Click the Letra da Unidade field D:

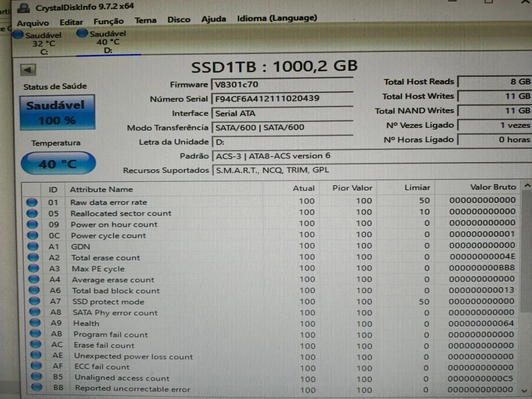283,142
